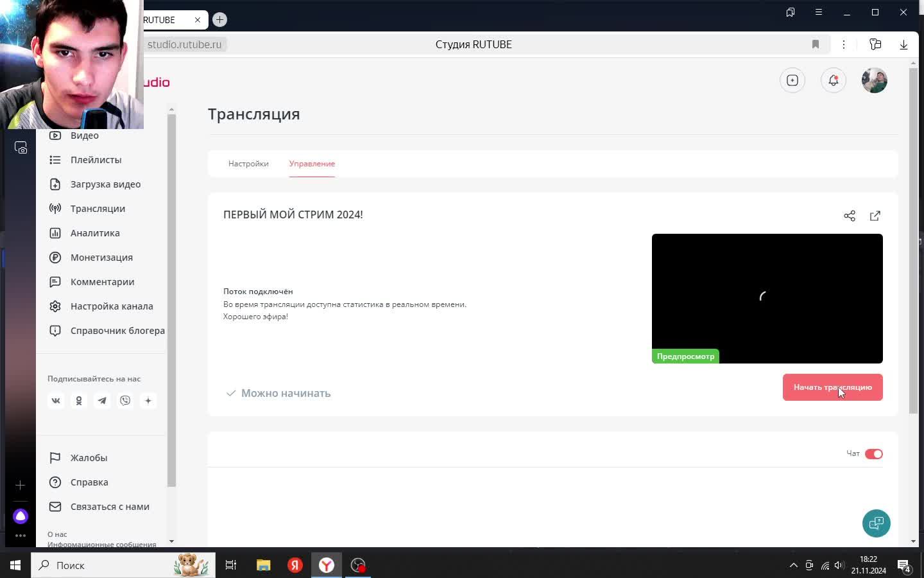Open notifications bell
The width and height of the screenshot is (924, 578).
click(x=834, y=80)
